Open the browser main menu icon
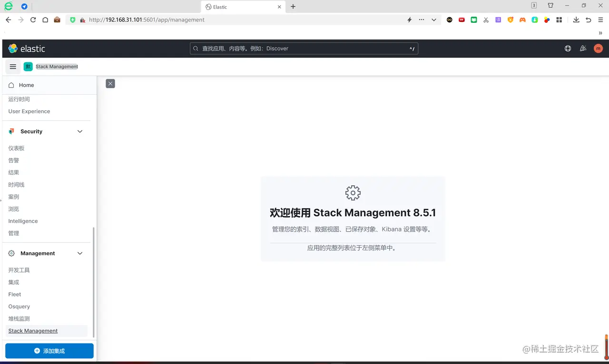The image size is (609, 364). click(x=600, y=20)
